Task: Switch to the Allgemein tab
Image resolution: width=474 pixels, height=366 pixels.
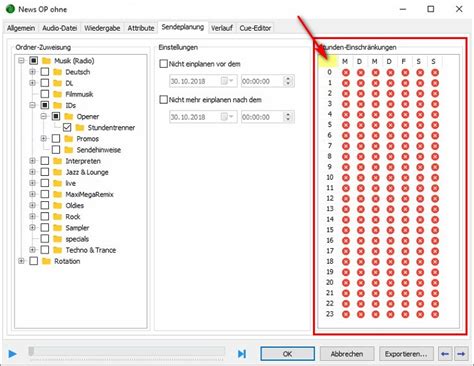Action: [21, 28]
